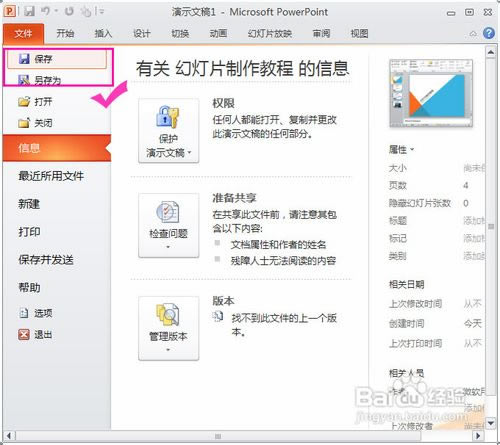Image resolution: width=500 pixels, height=445 pixels.
Task: Click the red X icon beside 退出
Action: [24, 334]
